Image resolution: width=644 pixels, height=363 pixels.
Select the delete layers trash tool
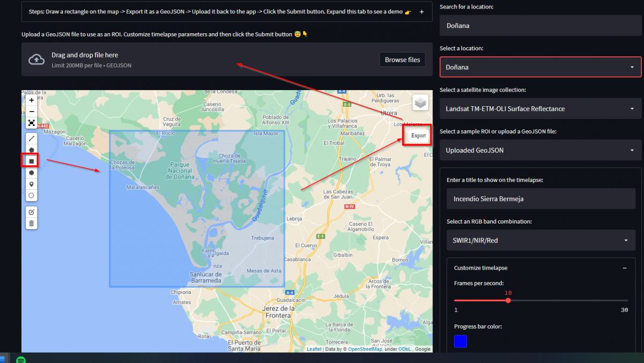point(31,223)
